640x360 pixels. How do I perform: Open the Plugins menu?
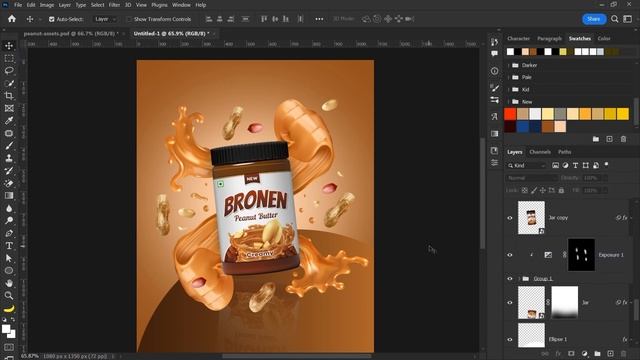159,5
